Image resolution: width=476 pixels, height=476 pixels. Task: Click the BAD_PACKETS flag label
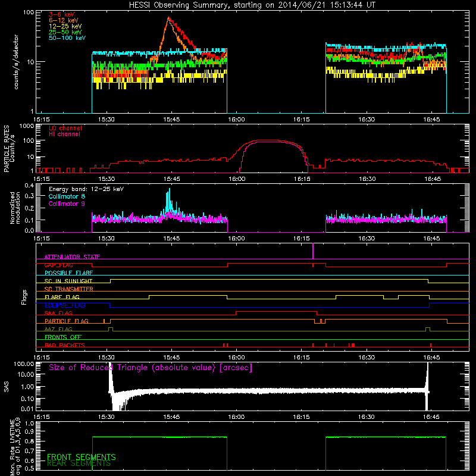(x=65, y=345)
